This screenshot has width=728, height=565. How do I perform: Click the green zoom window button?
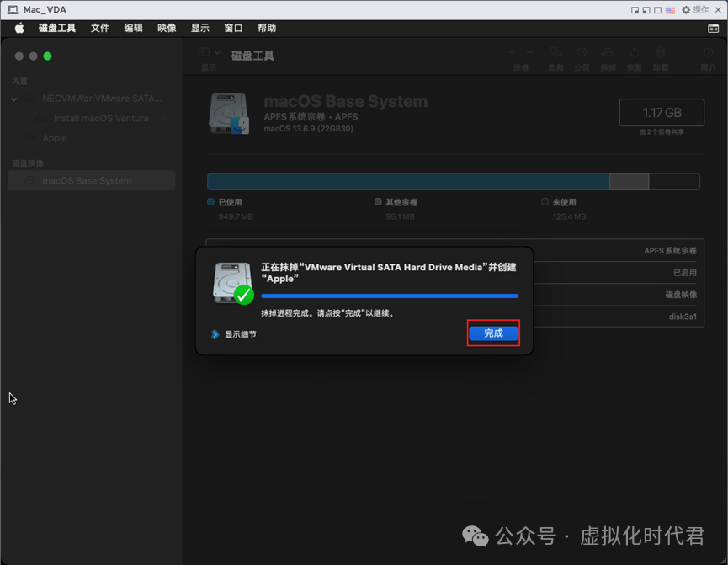tap(47, 56)
